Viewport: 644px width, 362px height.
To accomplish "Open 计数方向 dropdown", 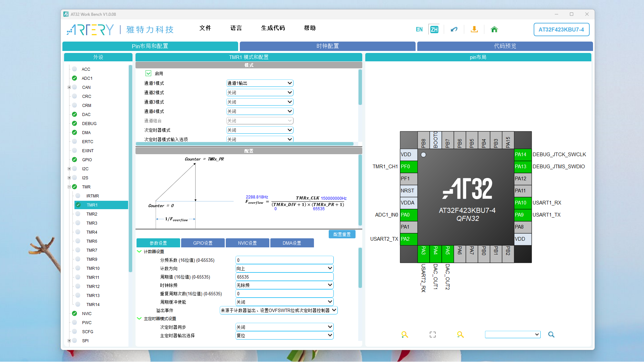I will click(x=284, y=268).
